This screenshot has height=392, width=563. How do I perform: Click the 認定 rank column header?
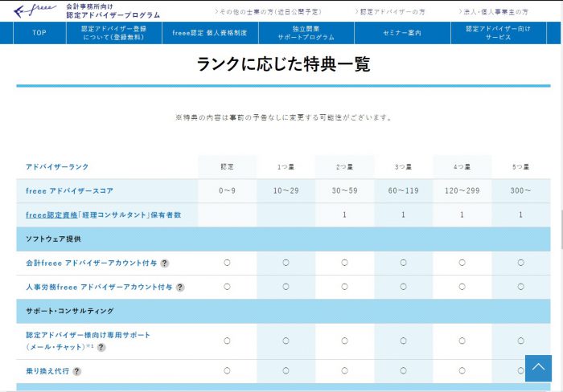(227, 167)
